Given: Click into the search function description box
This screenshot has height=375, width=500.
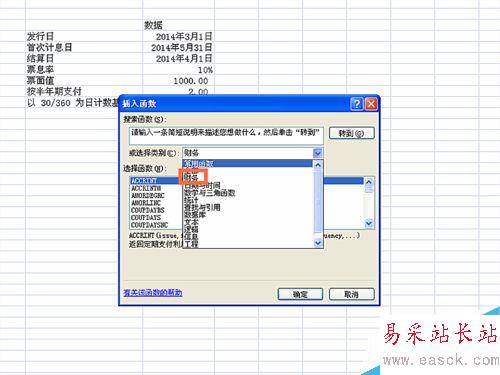Looking at the screenshot, I should (226, 135).
